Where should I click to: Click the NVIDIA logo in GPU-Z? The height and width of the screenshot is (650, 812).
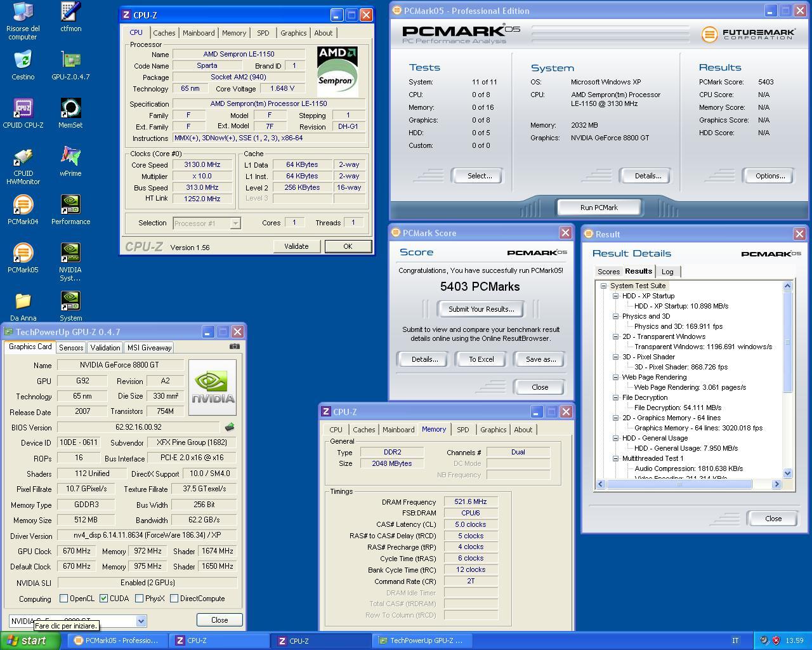point(213,387)
